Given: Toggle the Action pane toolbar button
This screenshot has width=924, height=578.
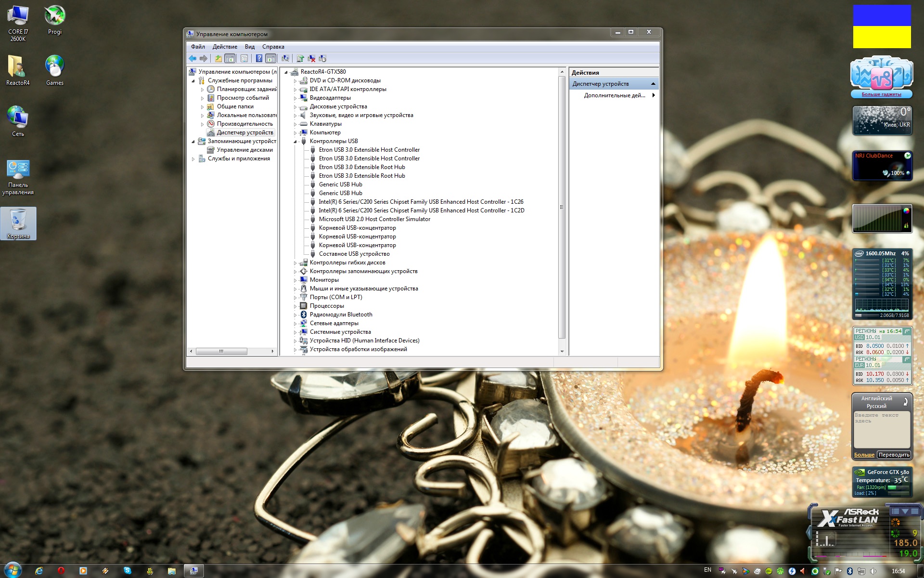Looking at the screenshot, I should point(271,59).
